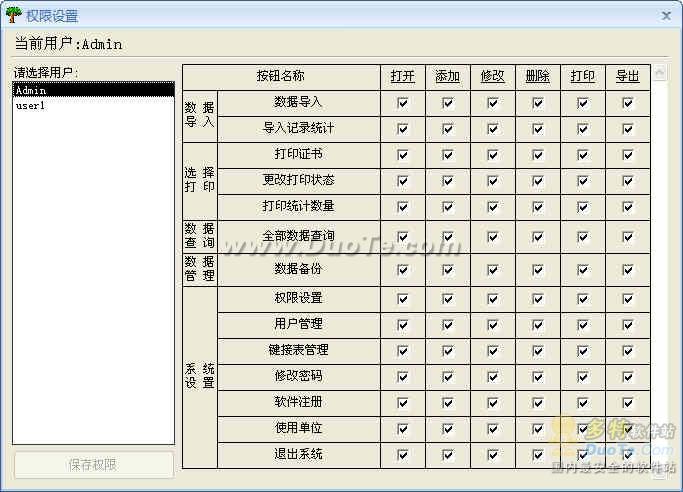Toggle 删除 checkbox for 更改打印状态 row
This screenshot has width=683, height=492.
(x=538, y=181)
